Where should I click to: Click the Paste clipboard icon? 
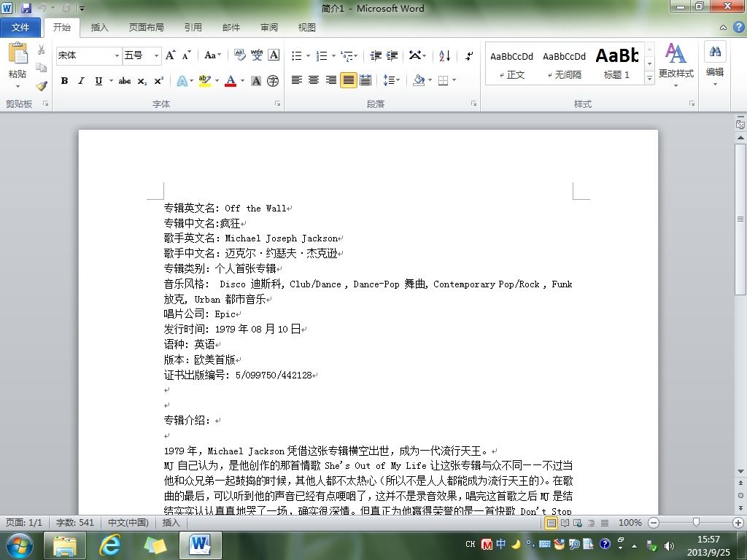(18, 54)
